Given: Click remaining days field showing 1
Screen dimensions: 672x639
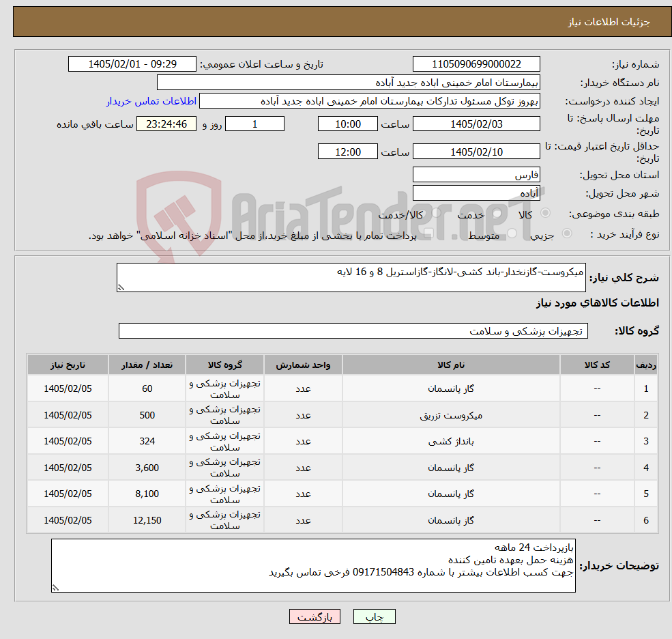Looking at the screenshot, I should tap(254, 124).
